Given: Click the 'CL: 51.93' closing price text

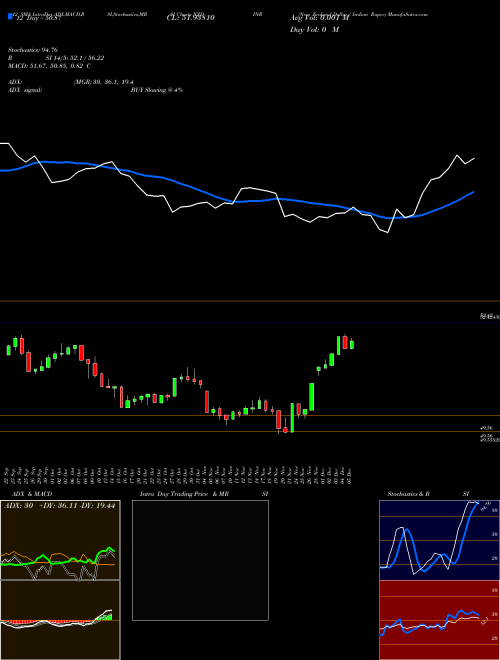Looking at the screenshot, I should click(190, 18).
